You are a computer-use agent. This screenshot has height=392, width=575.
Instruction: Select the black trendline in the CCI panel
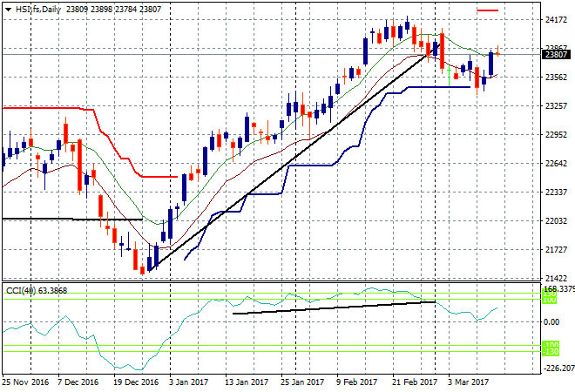click(334, 308)
